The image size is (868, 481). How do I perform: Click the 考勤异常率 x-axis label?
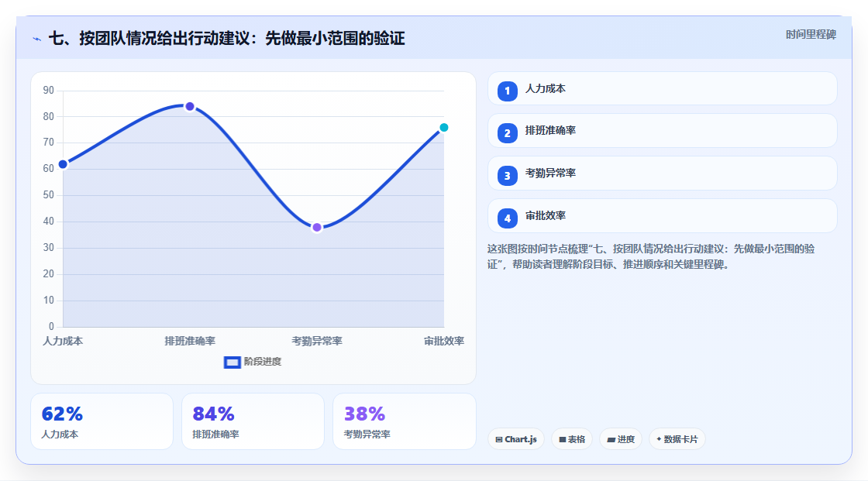point(317,342)
